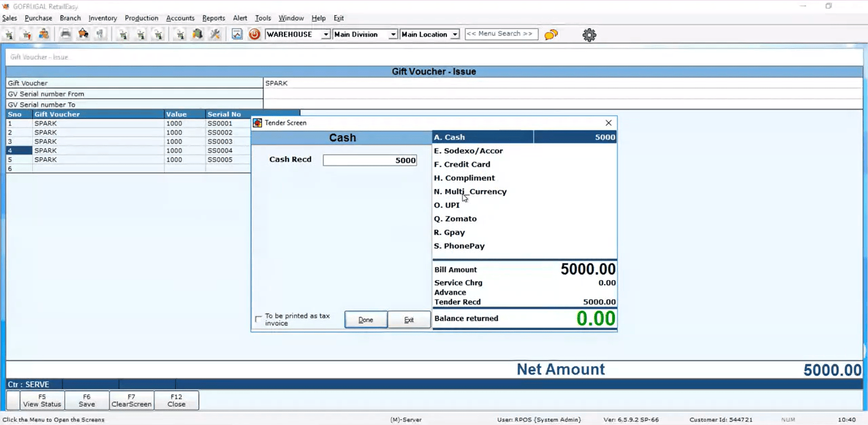The height and width of the screenshot is (425, 868).
Task: Open the Tools menu
Action: pyautogui.click(x=263, y=18)
